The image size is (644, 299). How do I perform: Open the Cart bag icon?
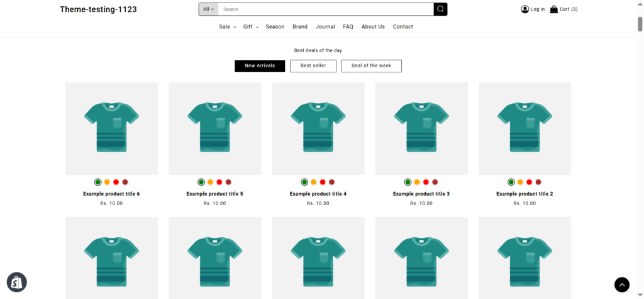coord(554,9)
